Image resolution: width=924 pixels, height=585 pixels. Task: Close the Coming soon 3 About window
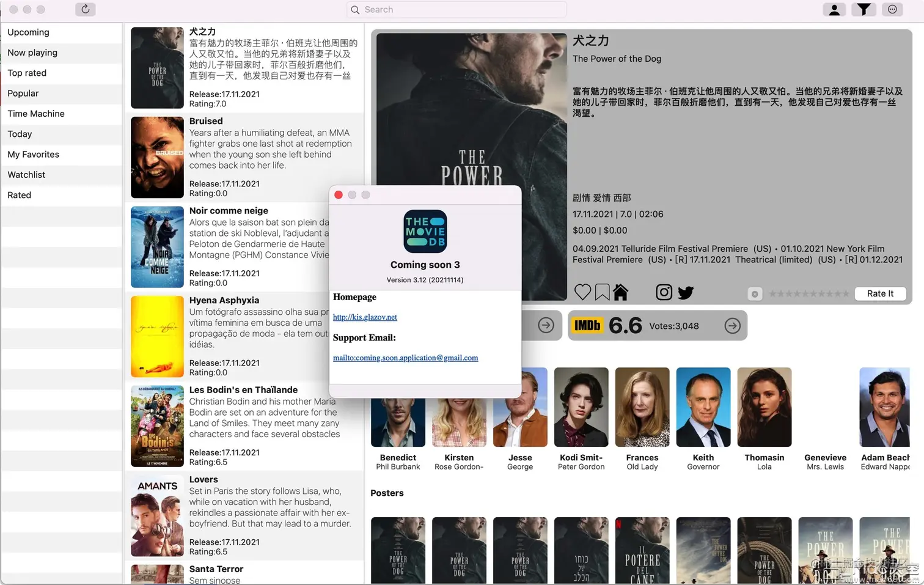coord(339,195)
